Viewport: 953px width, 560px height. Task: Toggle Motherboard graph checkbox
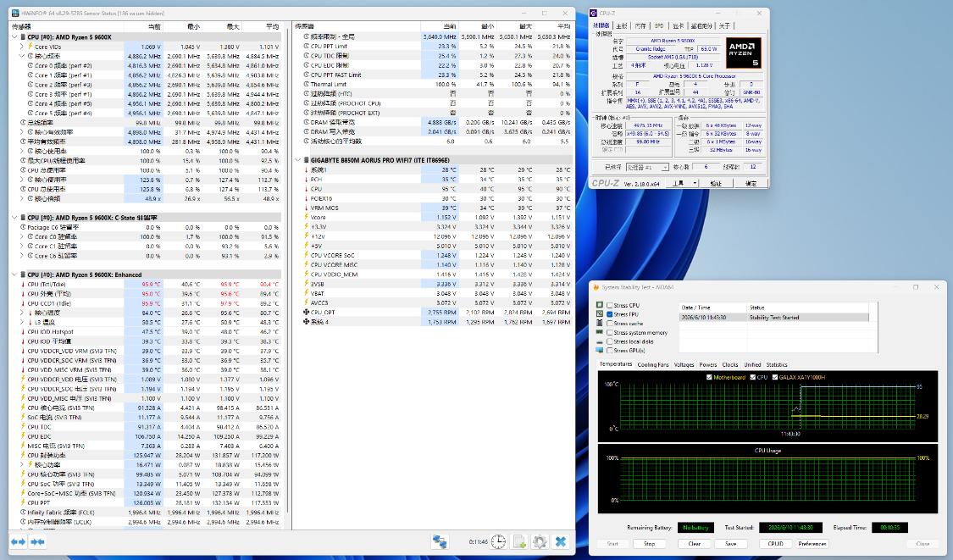pos(709,378)
